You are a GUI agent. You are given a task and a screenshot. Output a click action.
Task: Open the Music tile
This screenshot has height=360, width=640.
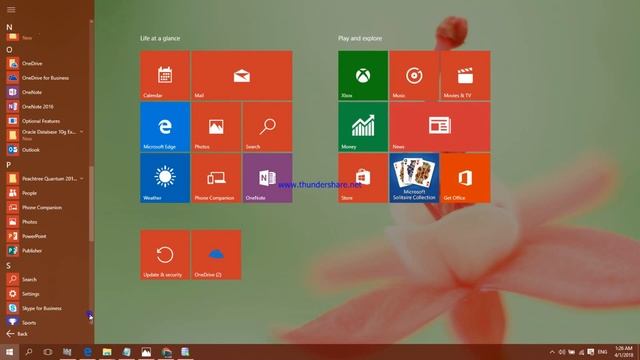pyautogui.click(x=414, y=76)
